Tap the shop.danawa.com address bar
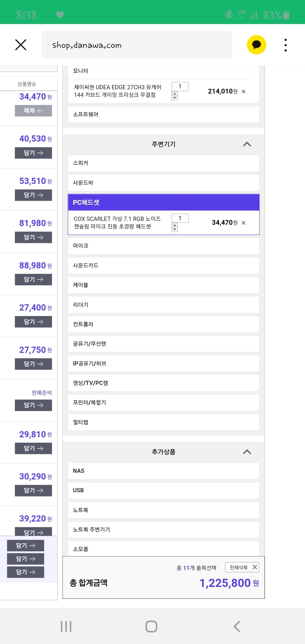Screen dimensions: 305x644 tap(137, 45)
